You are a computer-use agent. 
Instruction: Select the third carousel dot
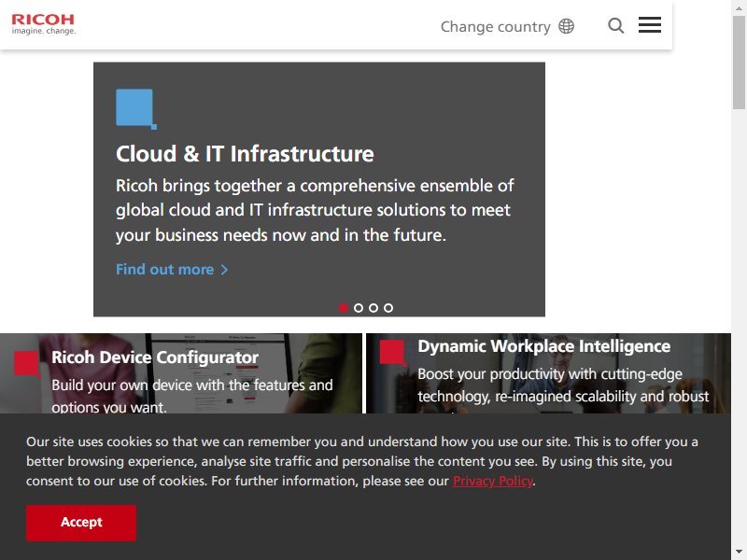point(373,308)
